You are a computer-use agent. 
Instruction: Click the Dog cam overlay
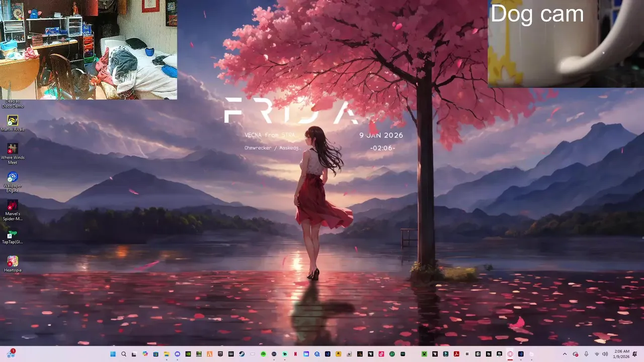[566, 44]
